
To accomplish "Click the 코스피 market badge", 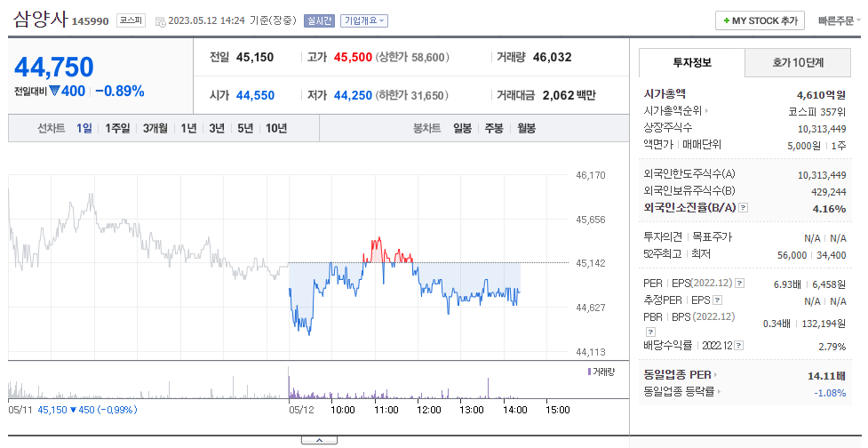I will 131,21.
